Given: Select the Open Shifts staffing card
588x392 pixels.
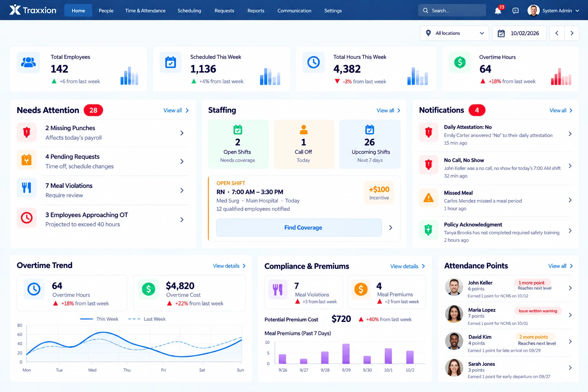Looking at the screenshot, I should coord(238,144).
